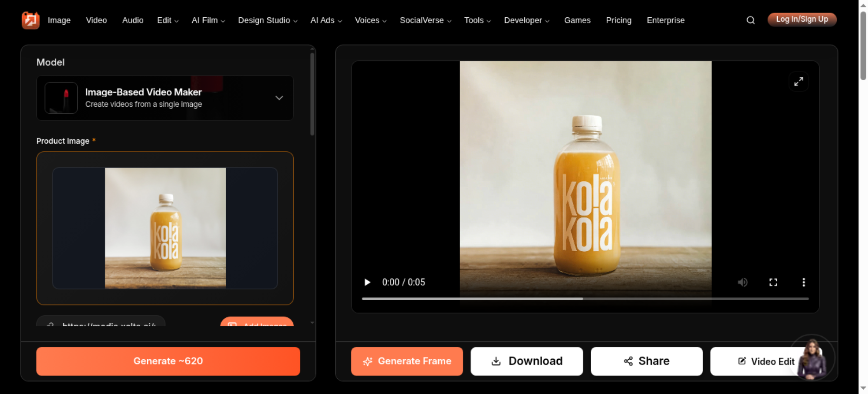Select the uploaded kola kola product thumbnail
The width and height of the screenshot is (868, 394).
tap(165, 228)
